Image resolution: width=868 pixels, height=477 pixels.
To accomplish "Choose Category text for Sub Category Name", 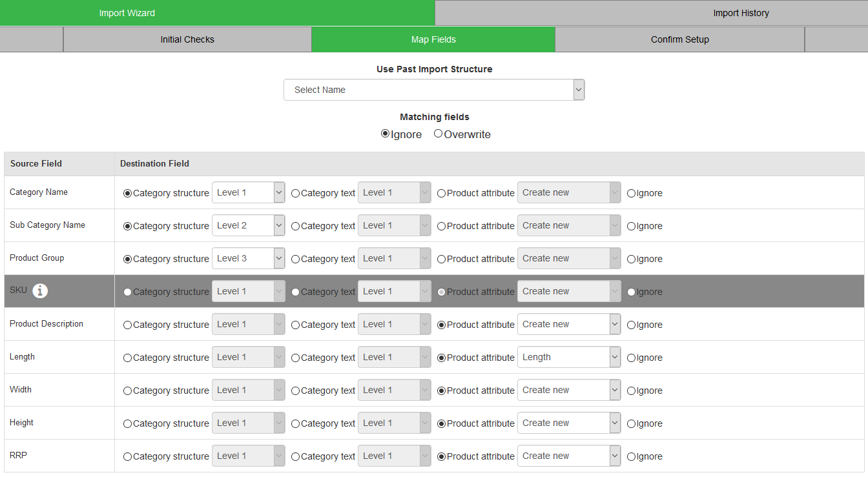I will pyautogui.click(x=296, y=226).
